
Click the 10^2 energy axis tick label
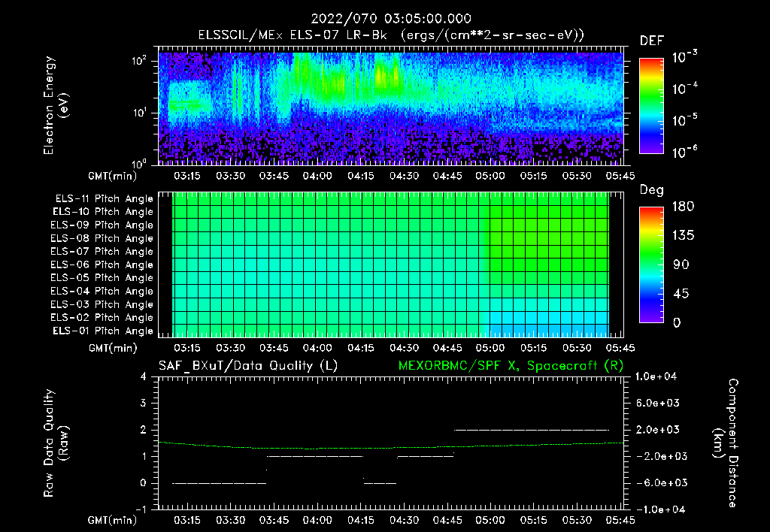tap(139, 61)
